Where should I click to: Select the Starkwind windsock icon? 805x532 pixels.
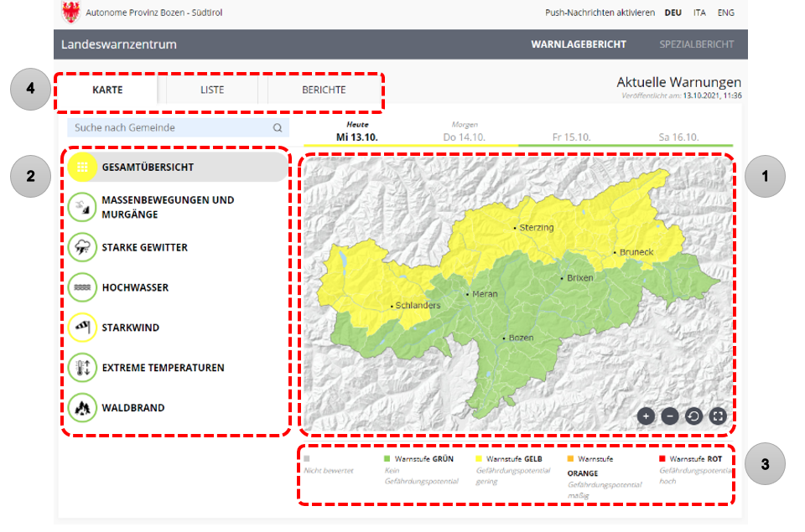pyautogui.click(x=82, y=328)
